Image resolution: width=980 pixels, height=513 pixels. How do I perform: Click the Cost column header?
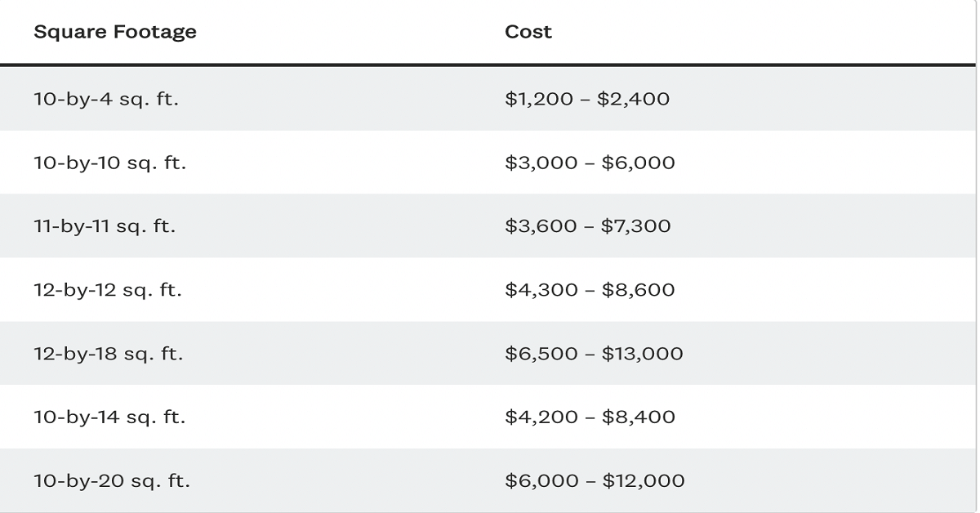[x=528, y=32]
